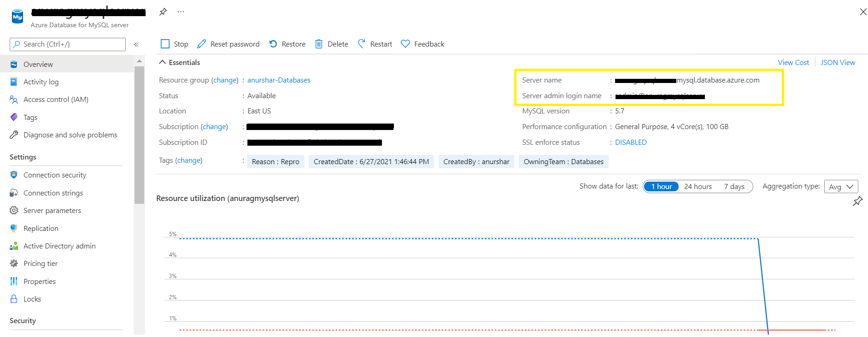Select the 24 hours time range
Screen dimensions: 868x337
click(x=698, y=186)
